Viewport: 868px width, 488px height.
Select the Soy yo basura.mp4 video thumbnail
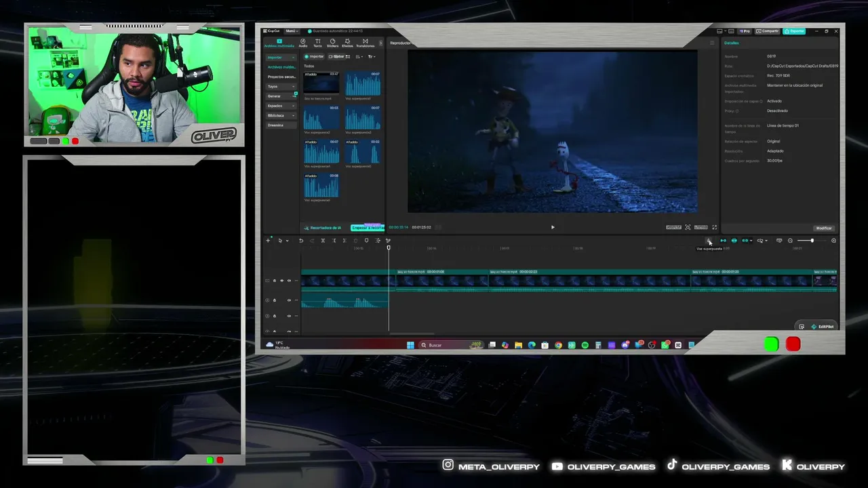pyautogui.click(x=321, y=83)
